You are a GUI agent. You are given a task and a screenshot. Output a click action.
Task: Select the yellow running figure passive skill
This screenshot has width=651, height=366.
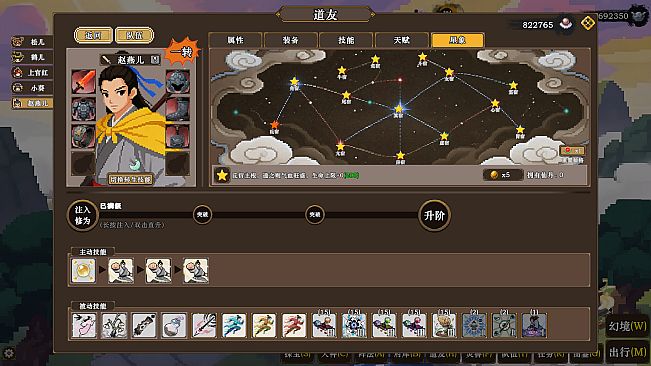(x=264, y=325)
